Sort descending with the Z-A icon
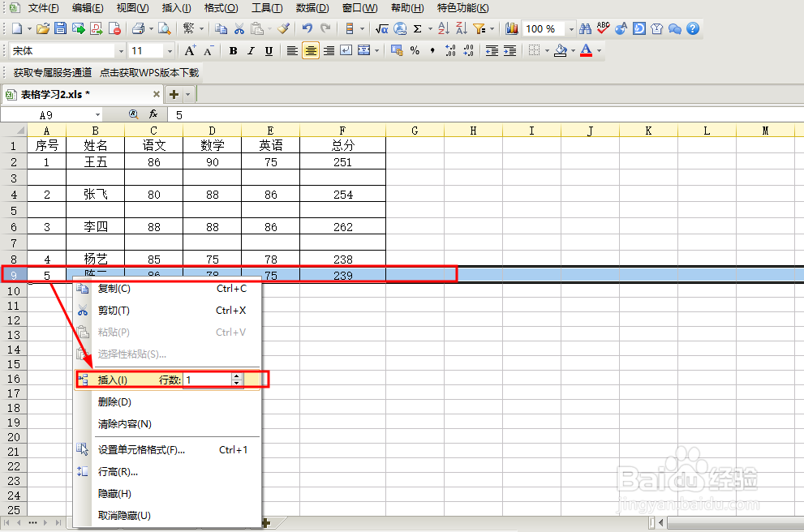Viewport: 804px width, 532px height. click(462, 28)
